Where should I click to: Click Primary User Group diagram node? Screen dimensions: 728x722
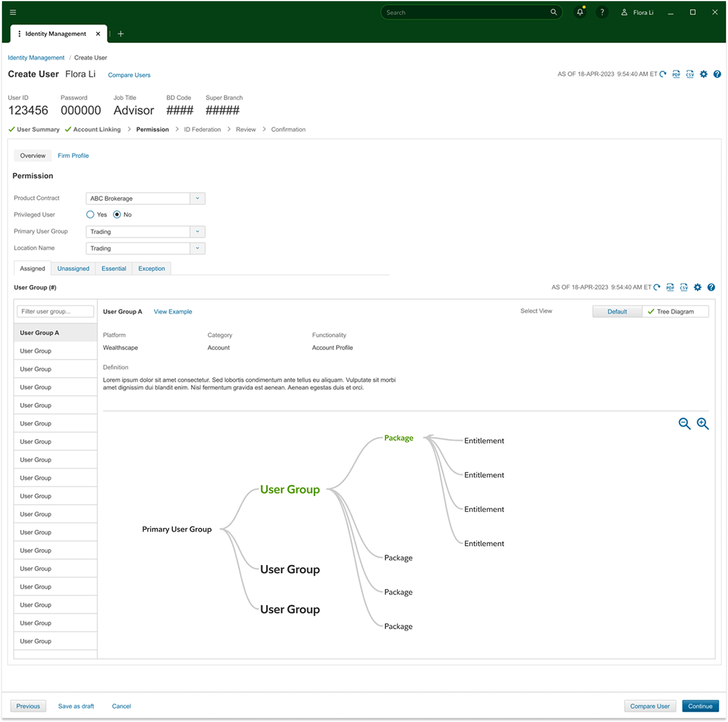pyautogui.click(x=177, y=529)
